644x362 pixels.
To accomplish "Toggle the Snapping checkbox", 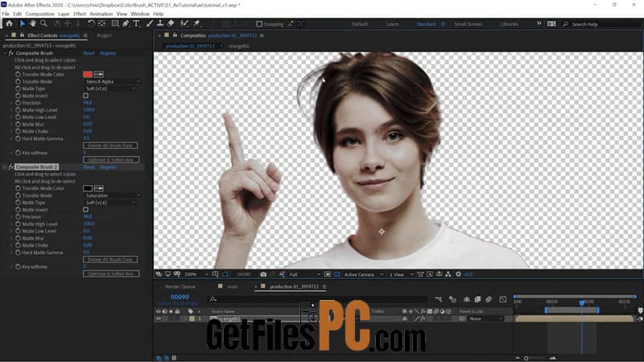I will point(259,24).
